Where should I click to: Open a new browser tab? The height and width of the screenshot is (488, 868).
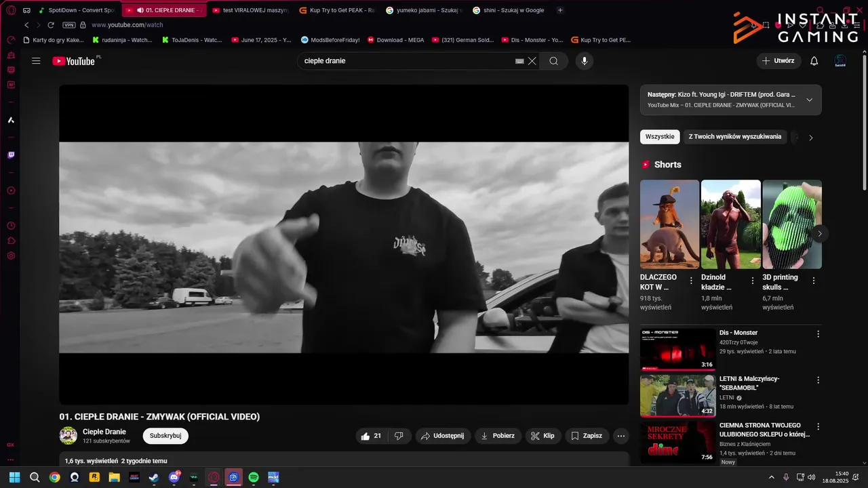click(x=560, y=10)
